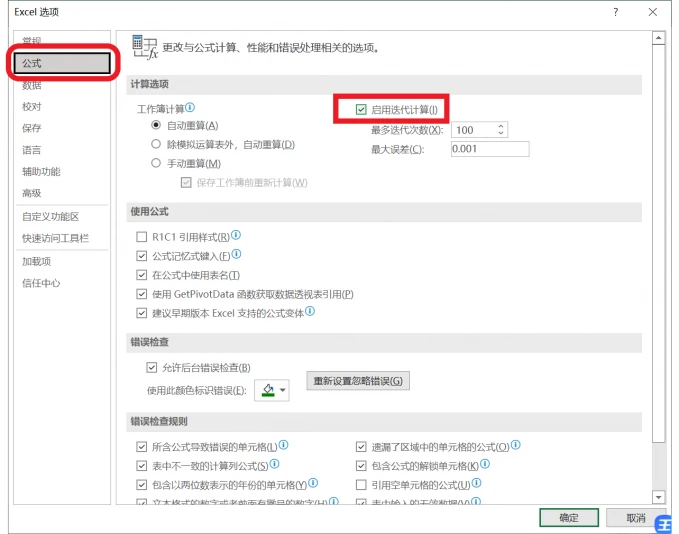
Task: Click scrollbar down arrow
Action: click(x=659, y=497)
